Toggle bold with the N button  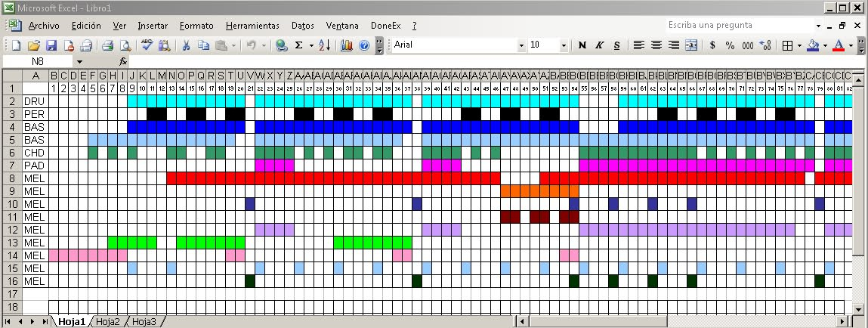(582, 45)
